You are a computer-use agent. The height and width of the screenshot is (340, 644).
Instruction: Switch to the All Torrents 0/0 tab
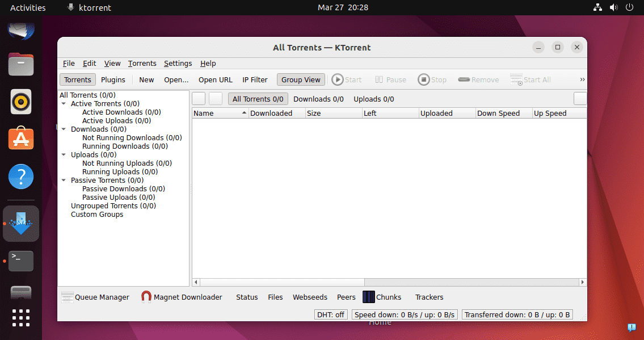pyautogui.click(x=258, y=99)
